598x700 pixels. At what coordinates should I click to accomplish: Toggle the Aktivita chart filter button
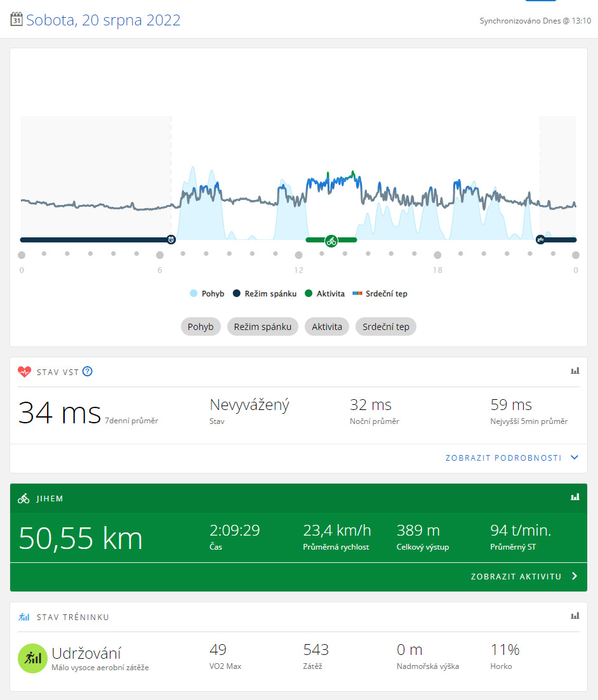coord(326,327)
